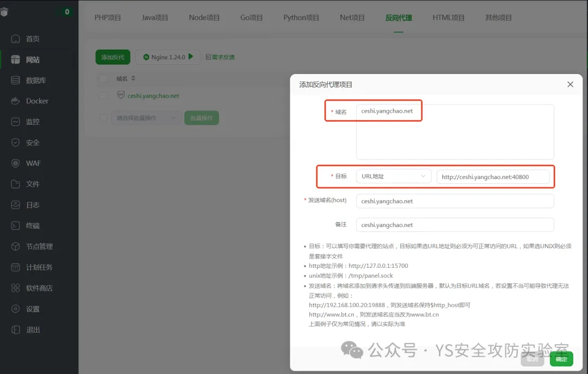Click the 发送域名(host) input field
Viewport: 588px width, 374px height.
tap(455, 201)
